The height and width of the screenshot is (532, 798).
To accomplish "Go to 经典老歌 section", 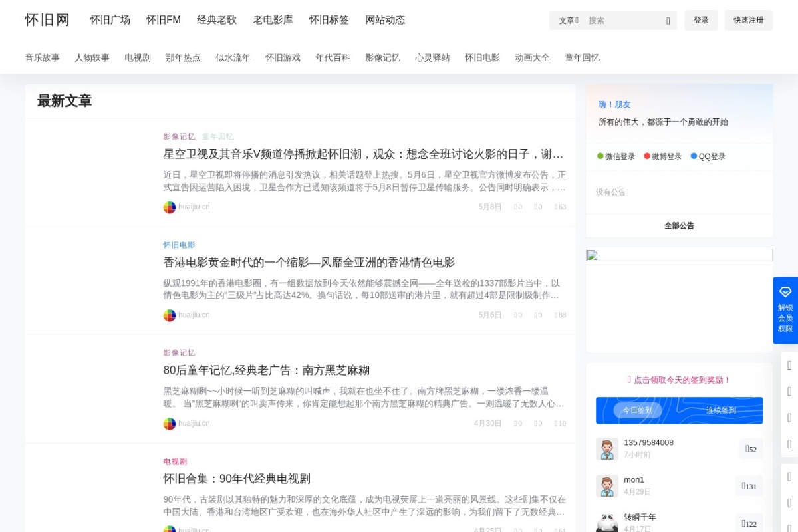I will coord(217,20).
